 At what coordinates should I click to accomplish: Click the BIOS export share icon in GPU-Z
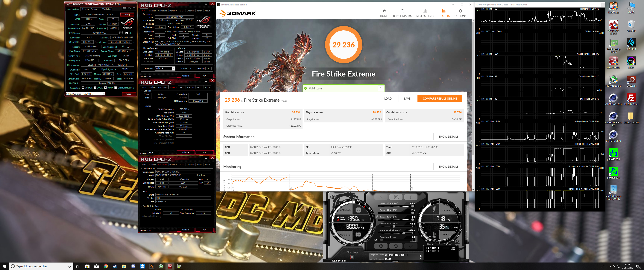(x=121, y=33)
